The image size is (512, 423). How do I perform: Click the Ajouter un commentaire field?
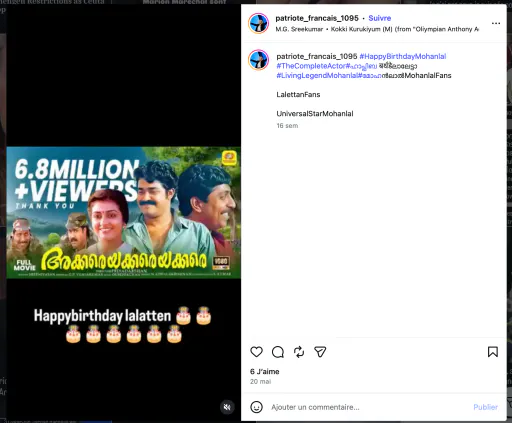368,407
